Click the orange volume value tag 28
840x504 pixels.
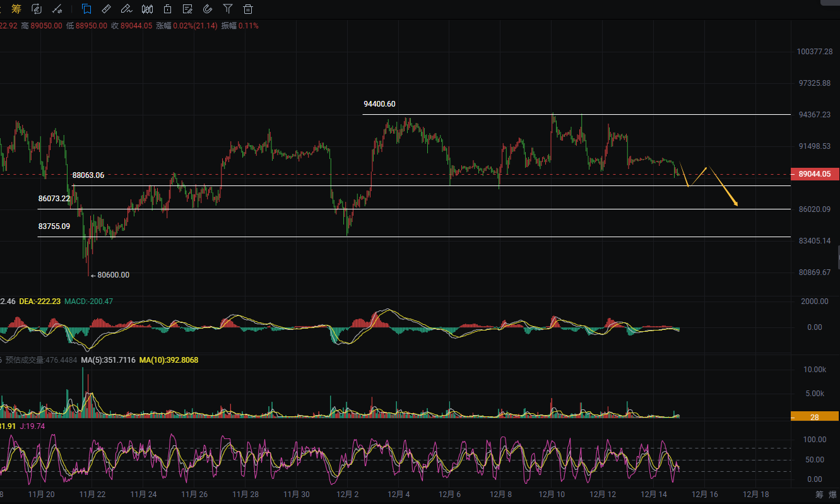(815, 416)
